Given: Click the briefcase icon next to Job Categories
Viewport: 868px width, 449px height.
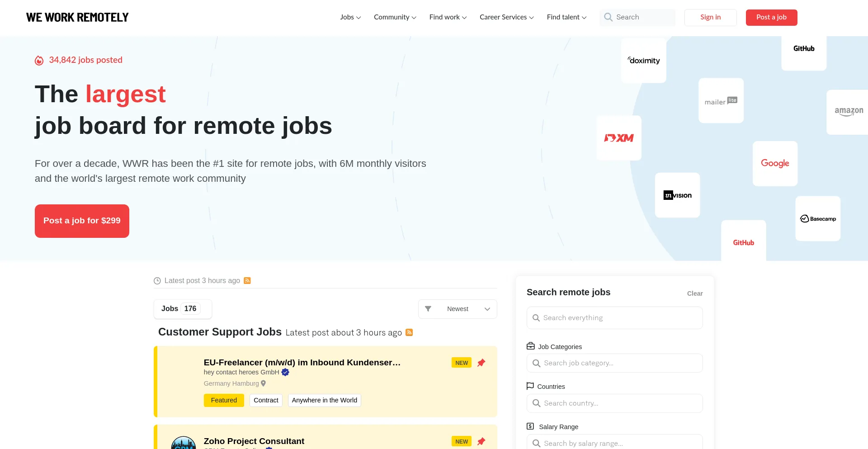Looking at the screenshot, I should (530, 345).
